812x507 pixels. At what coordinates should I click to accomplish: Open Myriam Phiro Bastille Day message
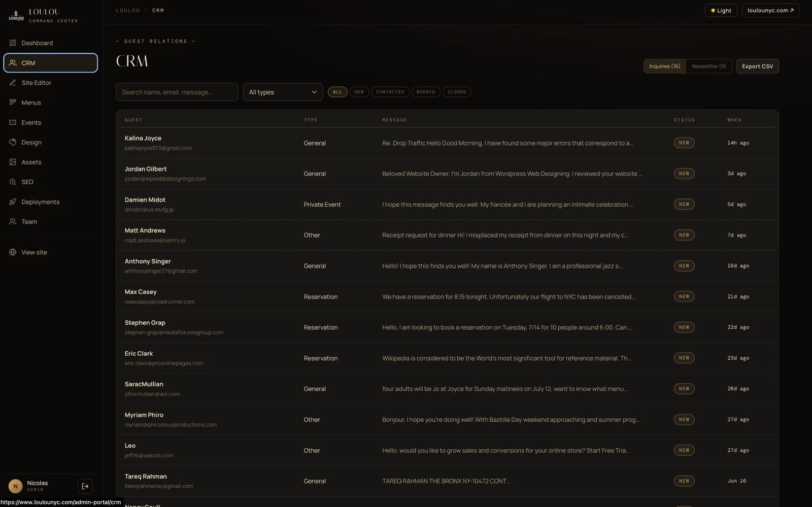[511, 420]
